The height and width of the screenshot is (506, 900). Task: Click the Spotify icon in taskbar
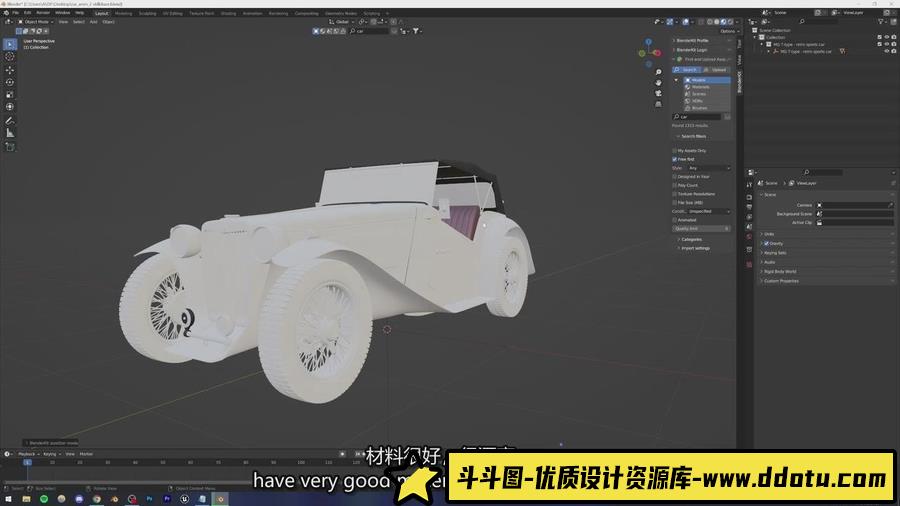click(x=44, y=499)
